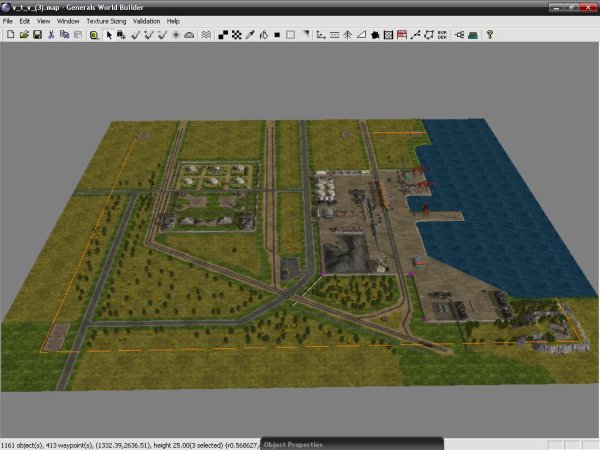
Task: Select the flood fill bucket tool
Action: coord(262,34)
